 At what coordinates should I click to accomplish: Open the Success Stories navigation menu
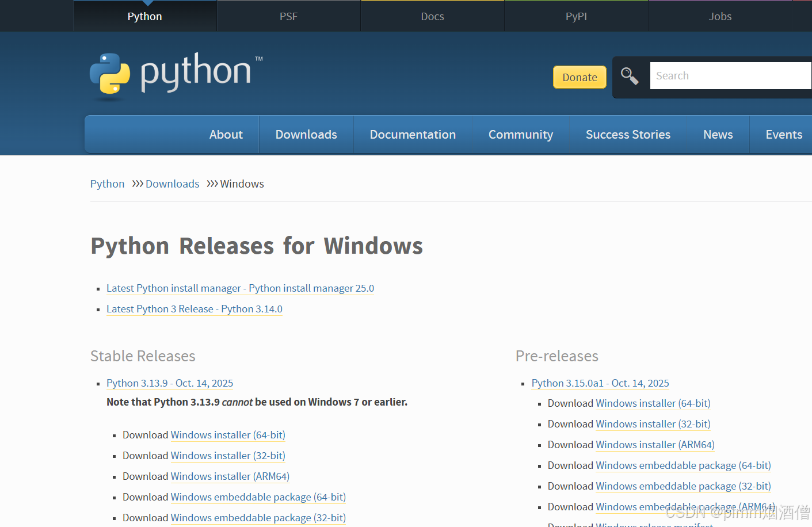628,135
